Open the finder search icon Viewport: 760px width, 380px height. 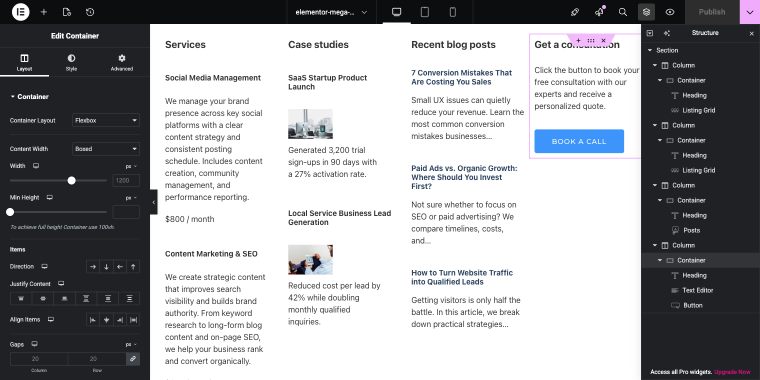(x=623, y=12)
